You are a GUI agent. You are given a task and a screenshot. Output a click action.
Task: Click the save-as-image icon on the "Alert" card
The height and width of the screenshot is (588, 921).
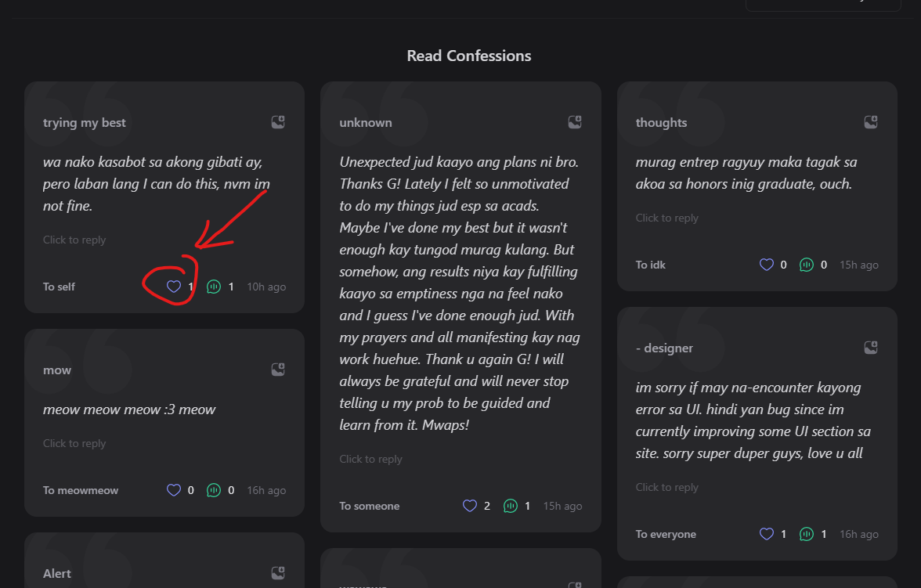pos(277,572)
